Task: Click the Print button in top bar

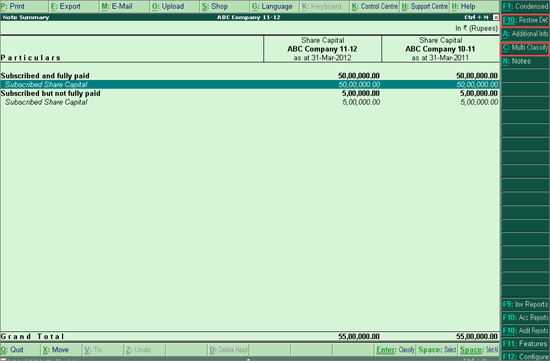Action: click(24, 6)
